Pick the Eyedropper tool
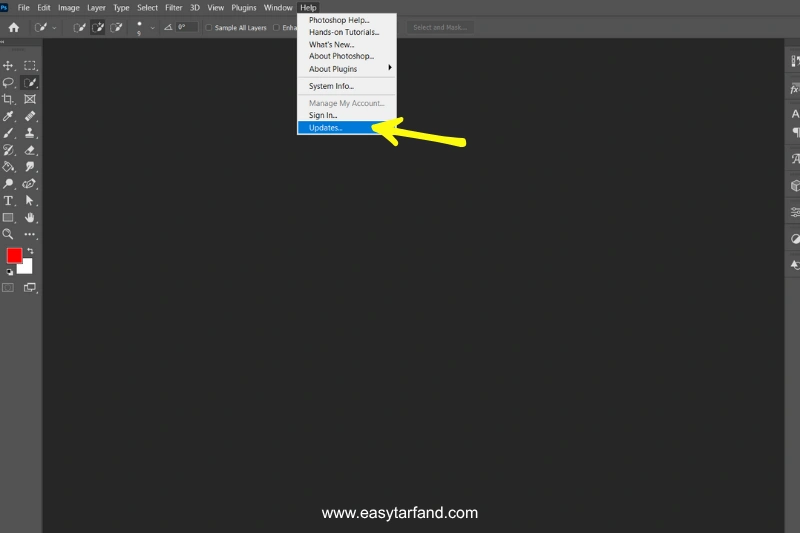This screenshot has width=800, height=533. coord(8,116)
